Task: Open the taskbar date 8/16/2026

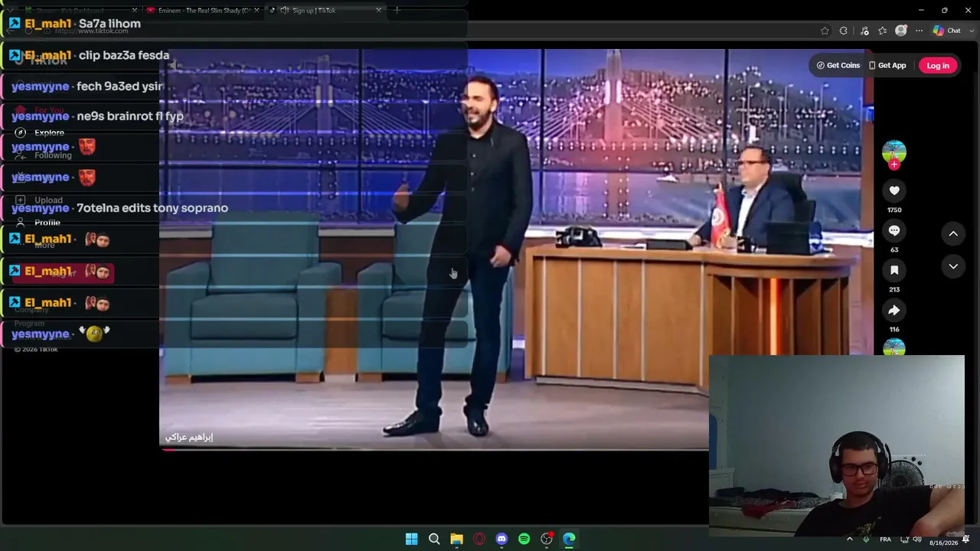Action: [943, 543]
